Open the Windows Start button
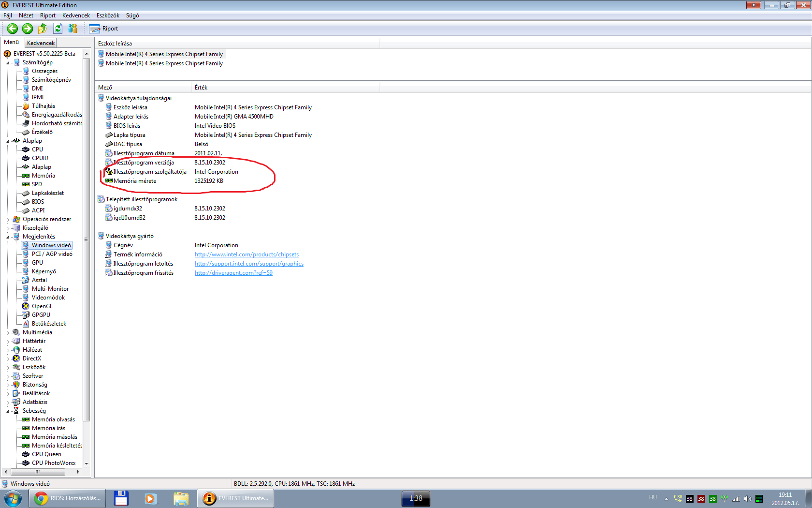Viewport: 812px width, 508px height. click(13, 498)
